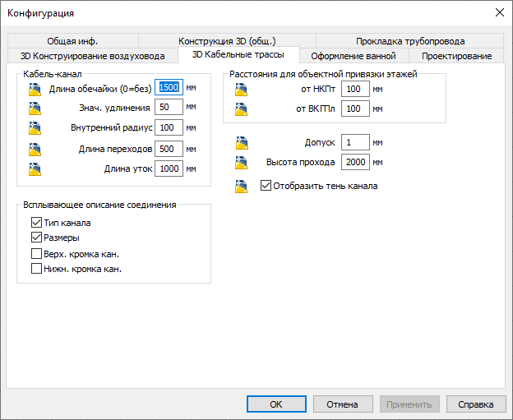Focus the Допуск input field
Viewport: 513px width, 420px height.
tap(355, 142)
